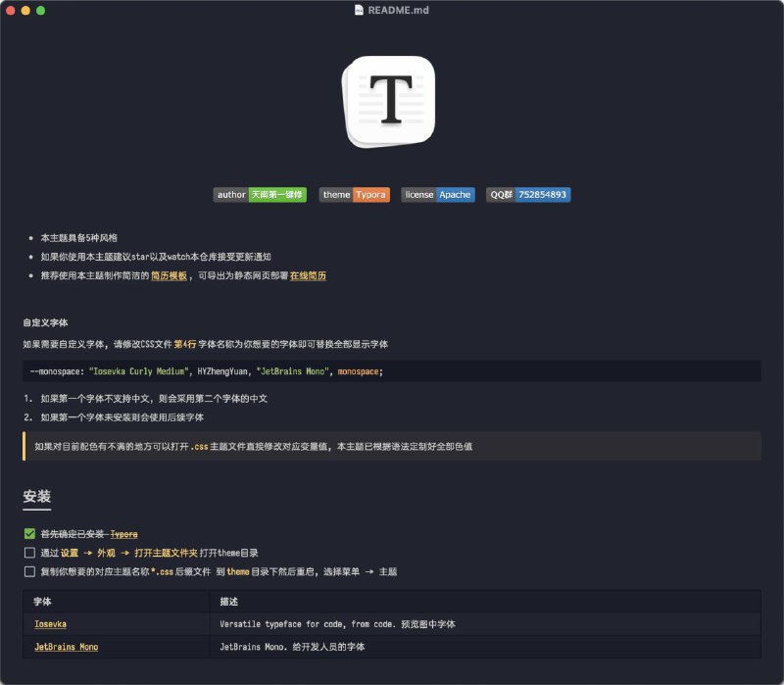
Task: Open the author 天南第一键修 badge
Action: point(260,194)
